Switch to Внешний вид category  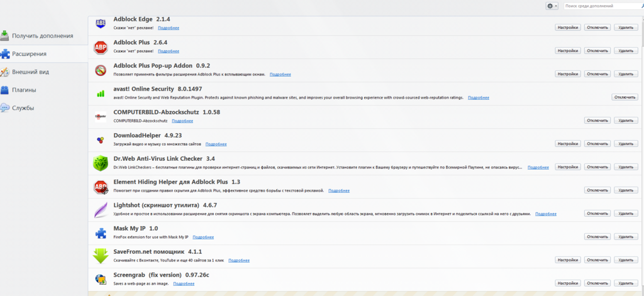[x=44, y=72]
